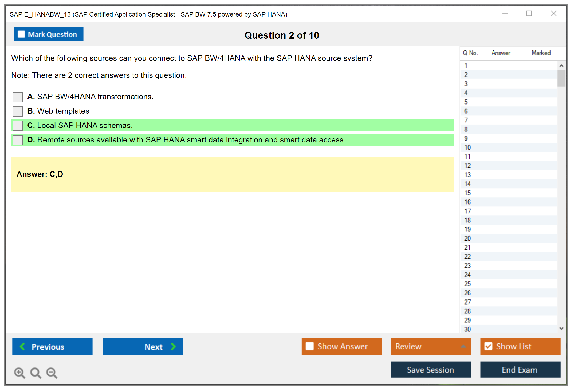Check answer B Web templates

point(18,111)
